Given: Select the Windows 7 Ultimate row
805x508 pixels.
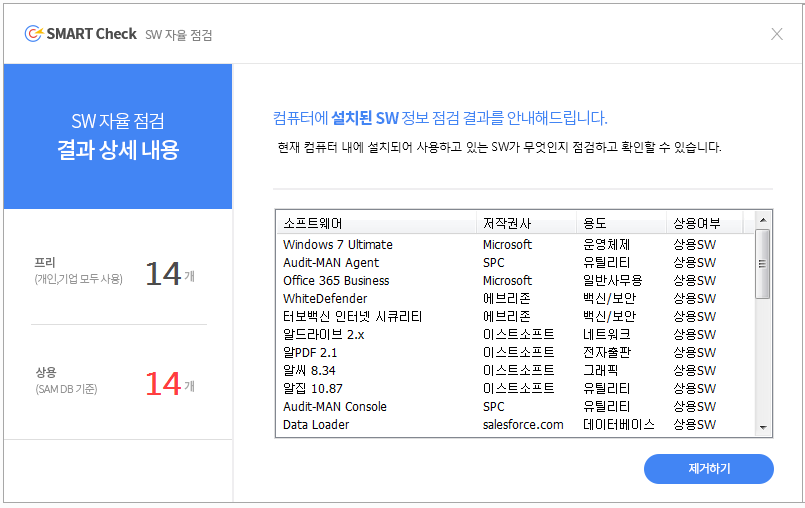Looking at the screenshot, I should [x=338, y=245].
